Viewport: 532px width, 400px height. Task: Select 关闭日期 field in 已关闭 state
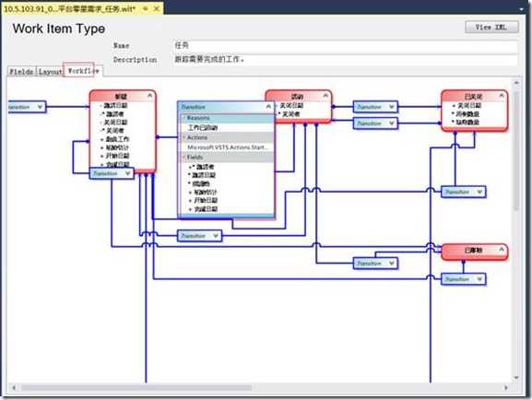click(x=469, y=106)
